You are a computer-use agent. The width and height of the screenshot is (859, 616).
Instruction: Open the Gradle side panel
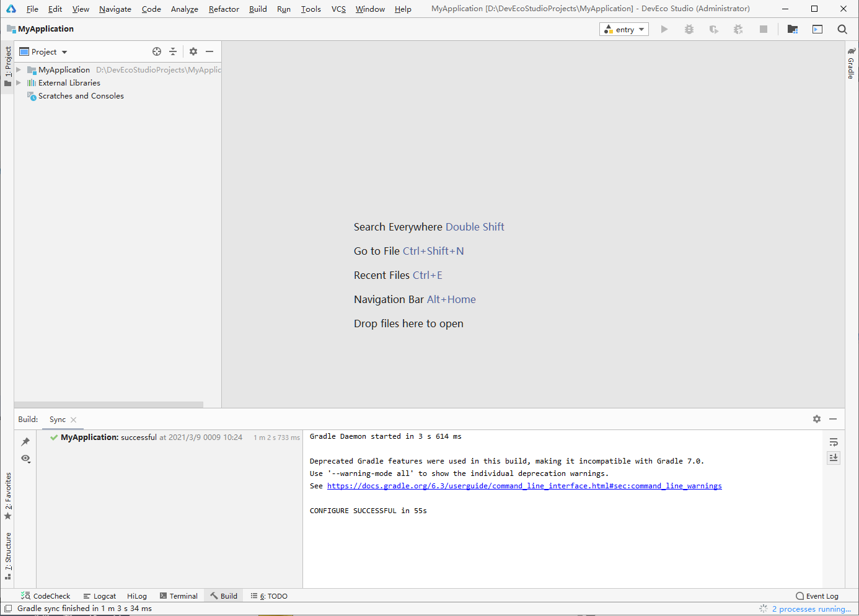(852, 63)
